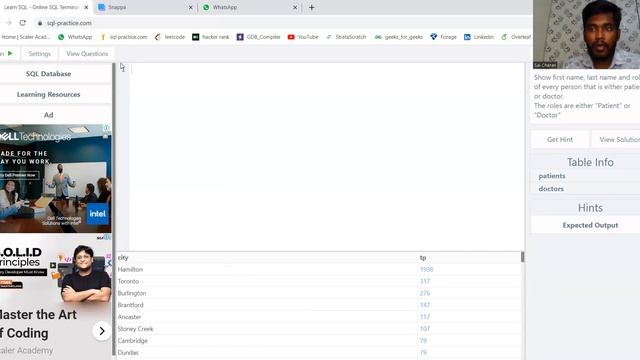This screenshot has height=360, width=640.
Task: Open the YouTube bookmark
Action: tap(303, 37)
